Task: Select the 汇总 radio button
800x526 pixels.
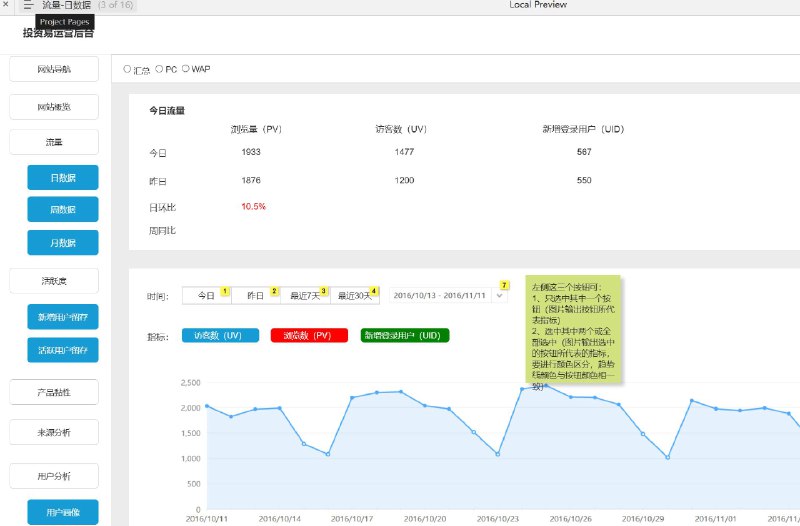Action: 127,69
